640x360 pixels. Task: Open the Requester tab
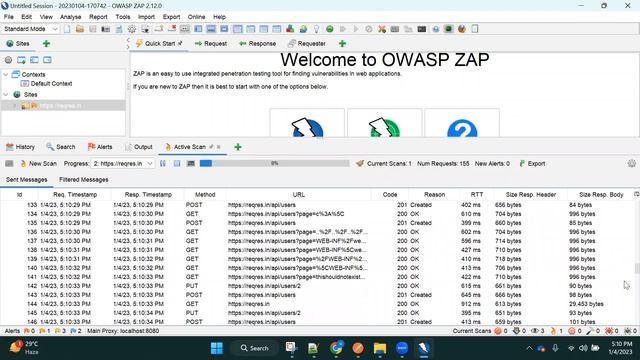[307, 44]
